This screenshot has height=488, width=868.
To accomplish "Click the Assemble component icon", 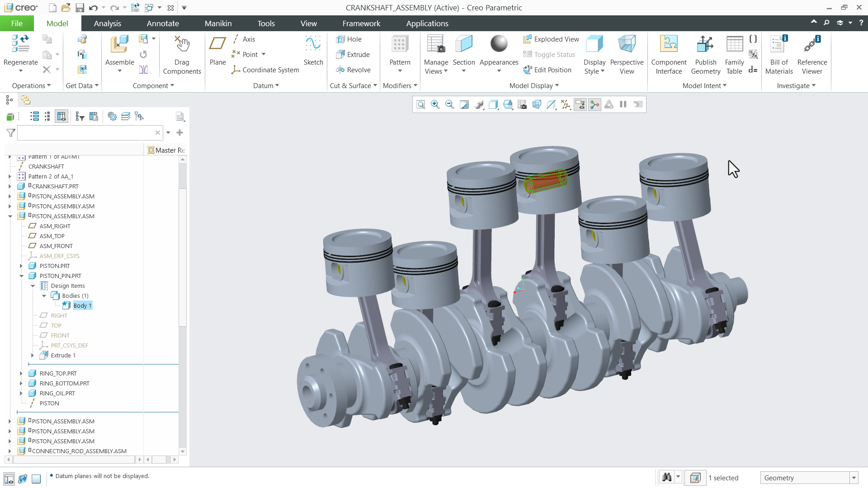I will [x=119, y=45].
